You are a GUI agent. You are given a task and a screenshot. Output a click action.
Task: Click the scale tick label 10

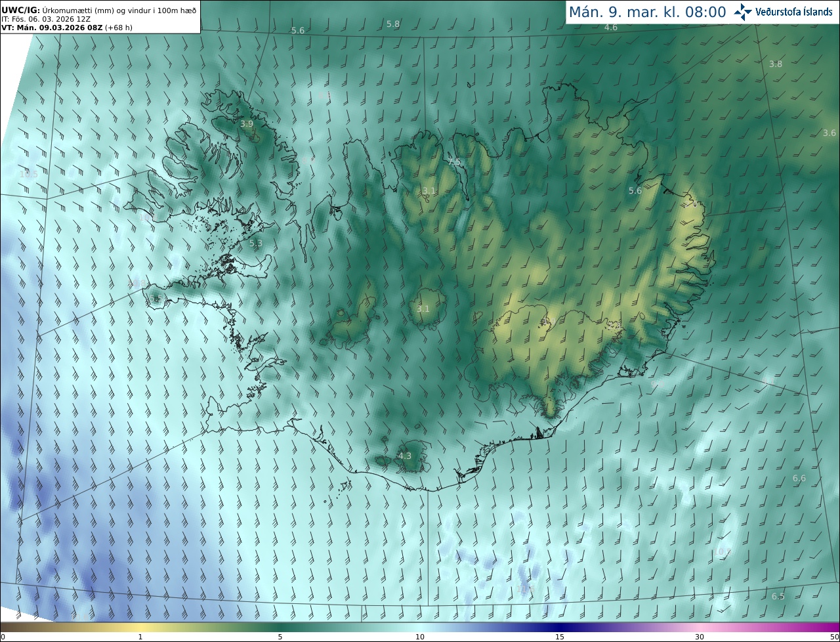420,637
